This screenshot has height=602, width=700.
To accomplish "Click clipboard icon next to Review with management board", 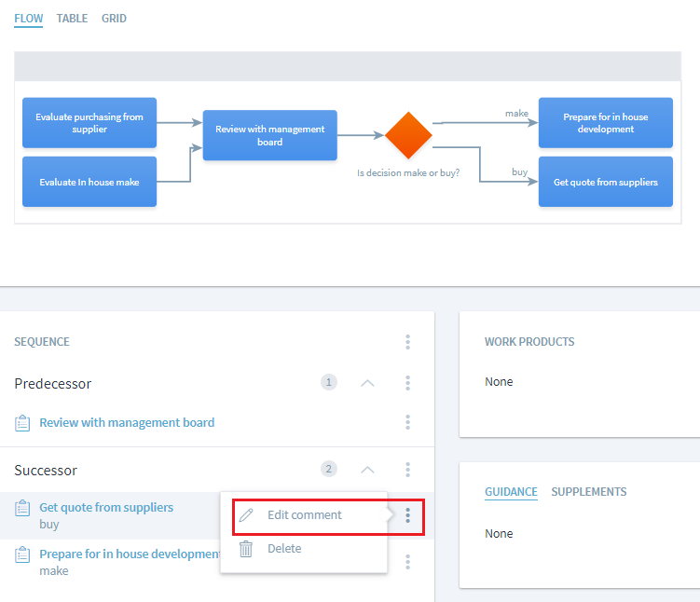I will point(23,423).
